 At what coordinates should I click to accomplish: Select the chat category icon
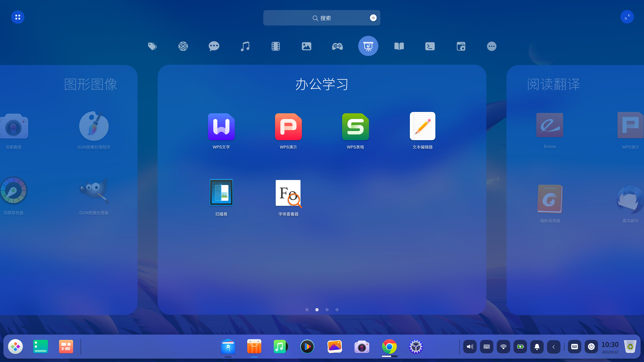(214, 46)
